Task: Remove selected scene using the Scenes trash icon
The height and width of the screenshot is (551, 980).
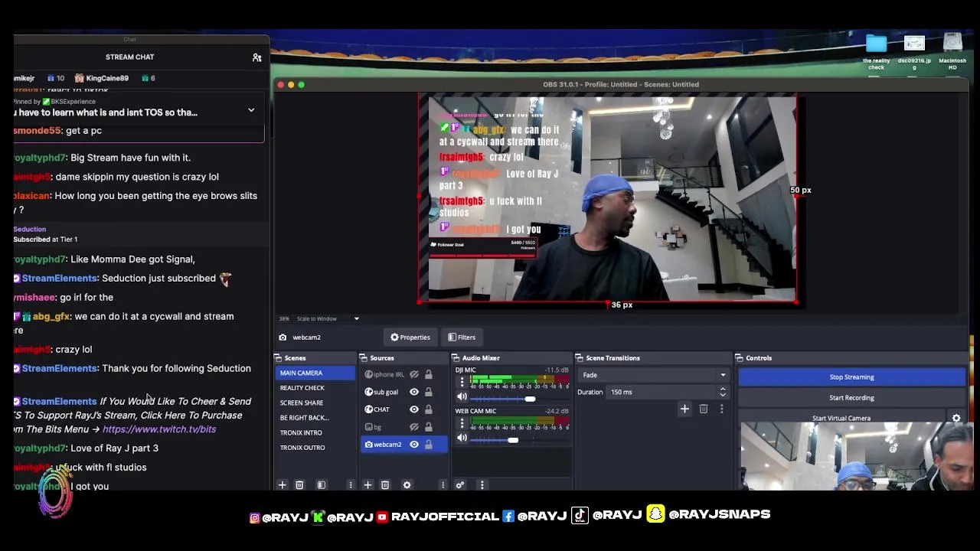Action: click(x=299, y=485)
